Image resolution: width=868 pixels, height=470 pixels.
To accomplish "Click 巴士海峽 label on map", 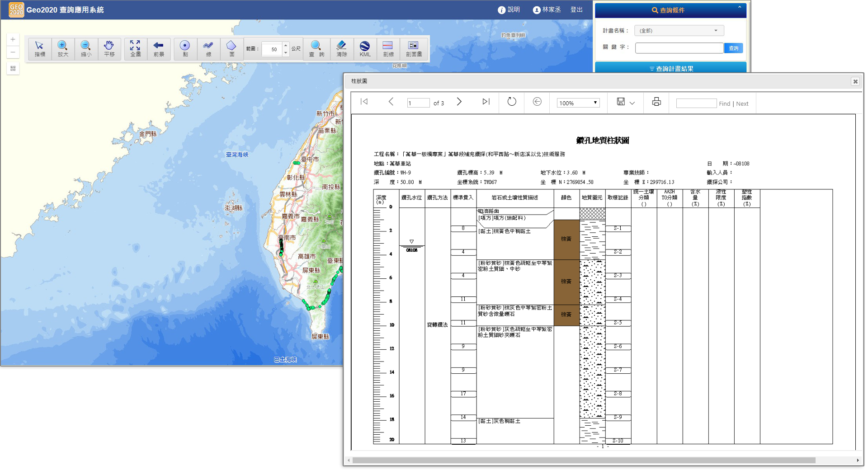I will [285, 360].
